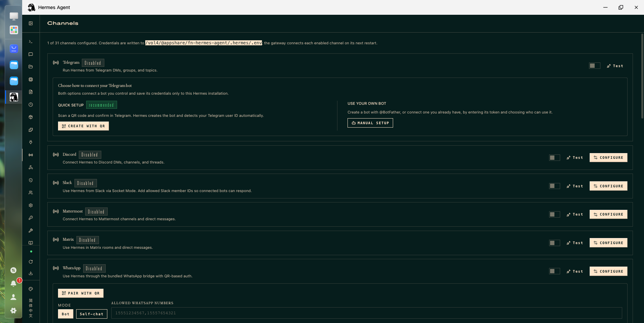Click the download icon in sidebar
The width and height of the screenshot is (644, 323).
[x=31, y=273]
